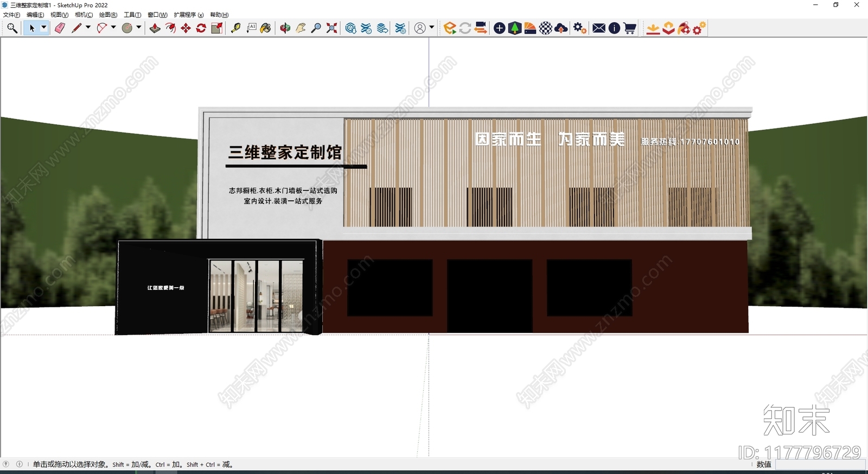
Task: Click the red and orange gears icon
Action: point(699,28)
